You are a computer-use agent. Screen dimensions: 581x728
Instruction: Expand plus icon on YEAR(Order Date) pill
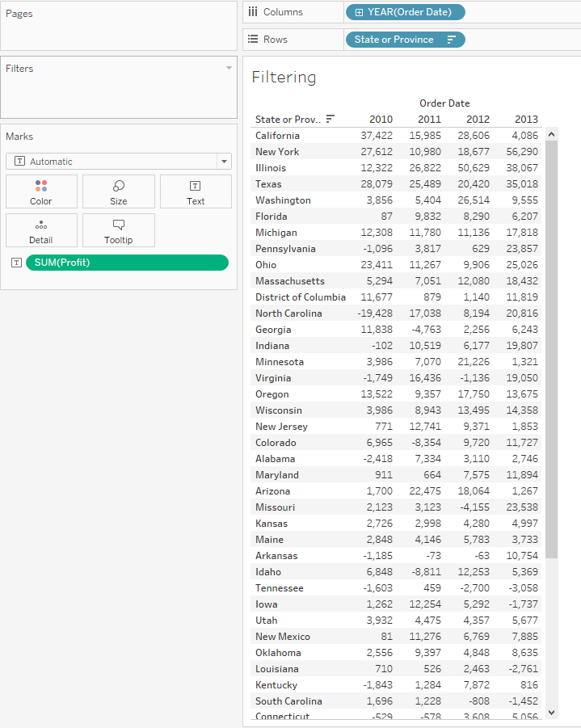[359, 13]
